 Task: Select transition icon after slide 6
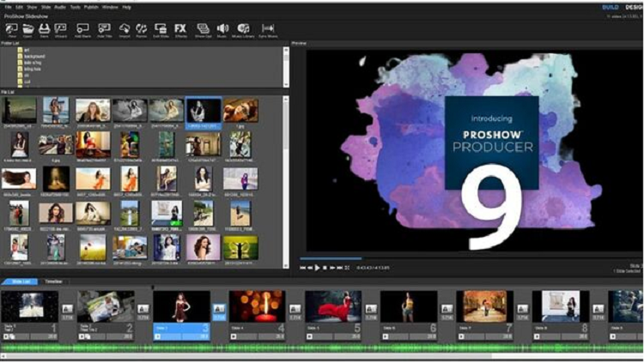[x=447, y=309]
